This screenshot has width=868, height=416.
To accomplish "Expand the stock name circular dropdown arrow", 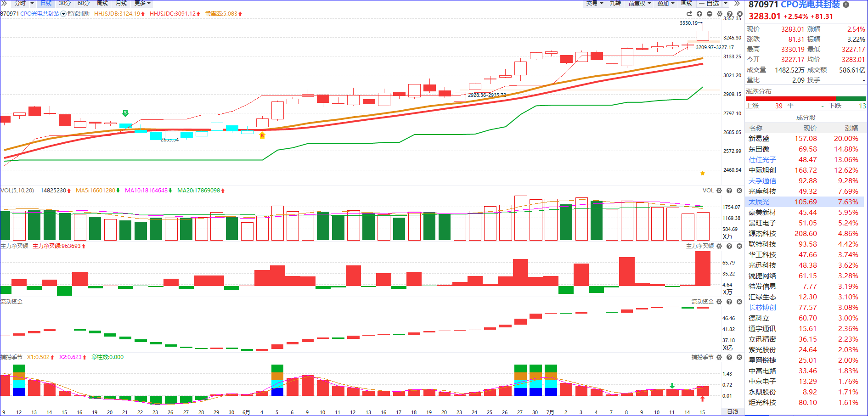I will click(x=63, y=14).
